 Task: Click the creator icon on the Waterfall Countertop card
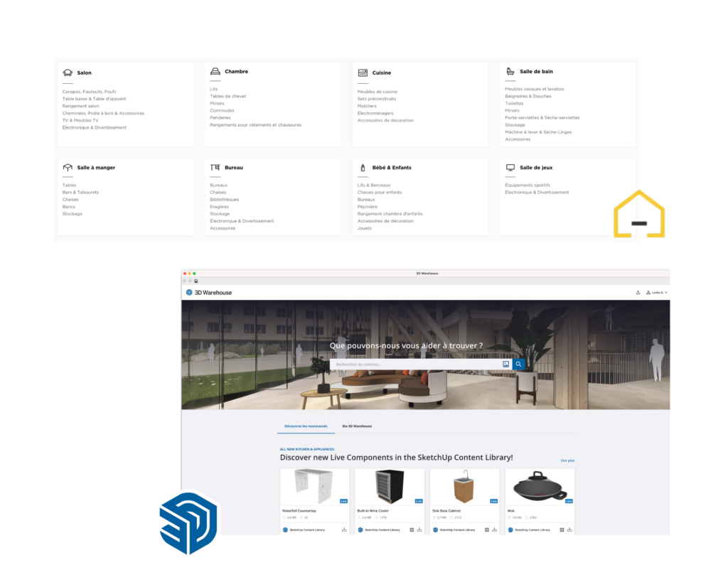(x=285, y=529)
